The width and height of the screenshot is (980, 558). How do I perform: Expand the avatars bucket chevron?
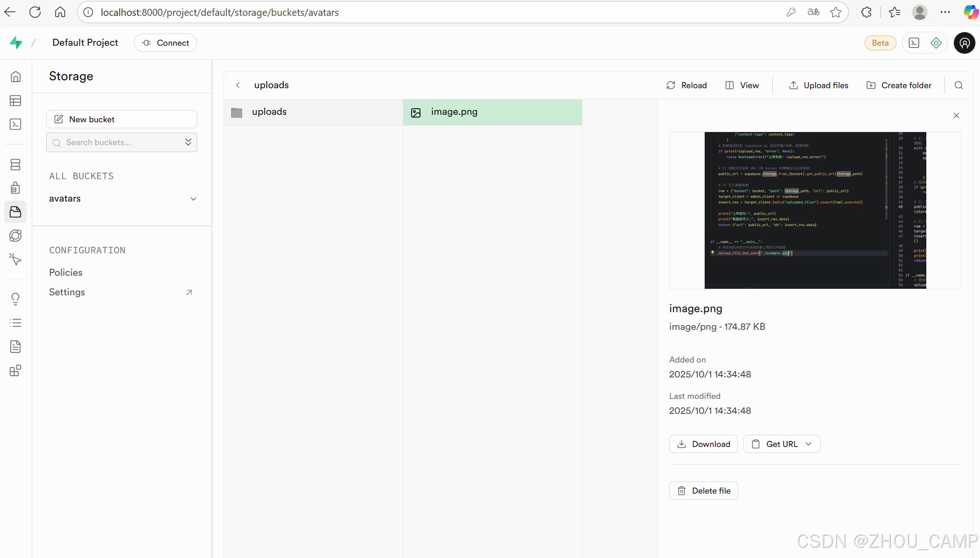(193, 199)
